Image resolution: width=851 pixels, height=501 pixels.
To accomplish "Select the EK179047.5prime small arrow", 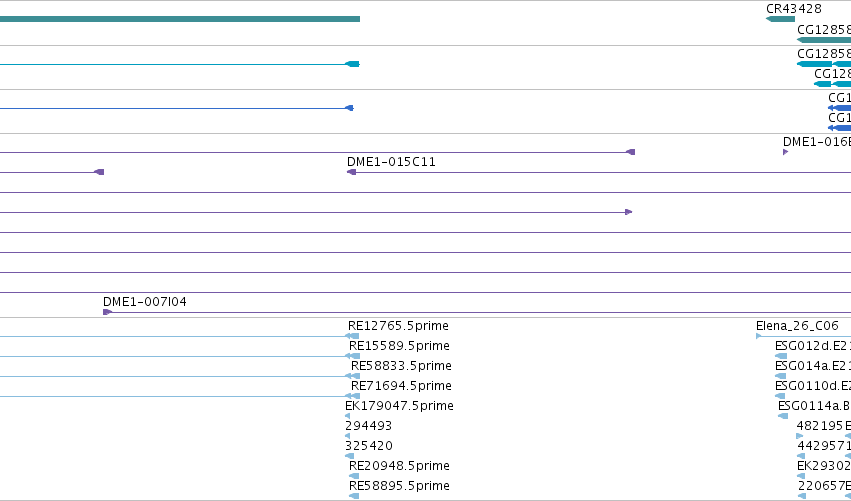I will point(347,416).
